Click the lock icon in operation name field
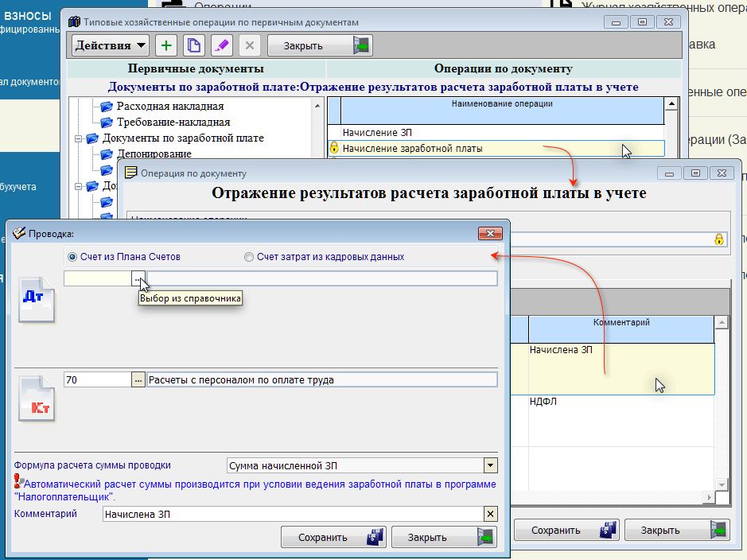 pyautogui.click(x=719, y=239)
